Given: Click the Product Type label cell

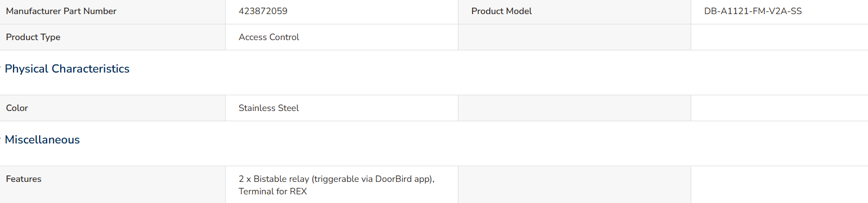Looking at the screenshot, I should coord(113,37).
